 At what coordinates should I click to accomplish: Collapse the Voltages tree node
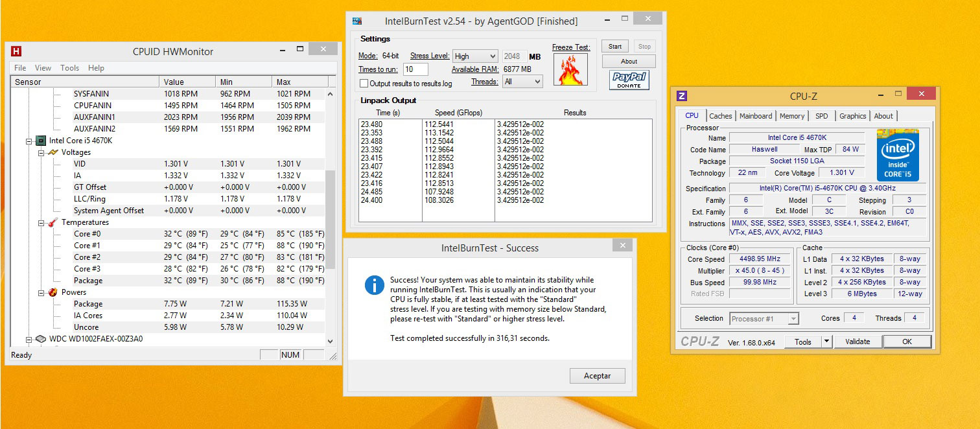point(41,152)
